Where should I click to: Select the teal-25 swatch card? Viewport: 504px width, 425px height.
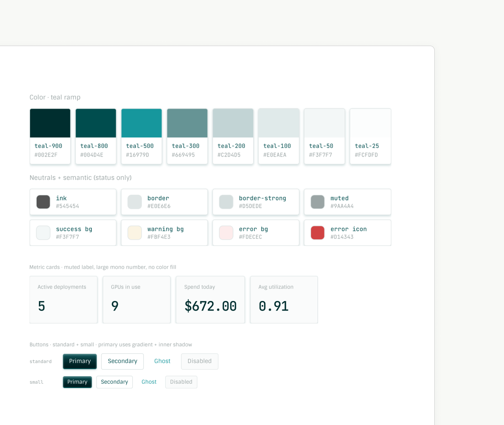click(x=370, y=136)
